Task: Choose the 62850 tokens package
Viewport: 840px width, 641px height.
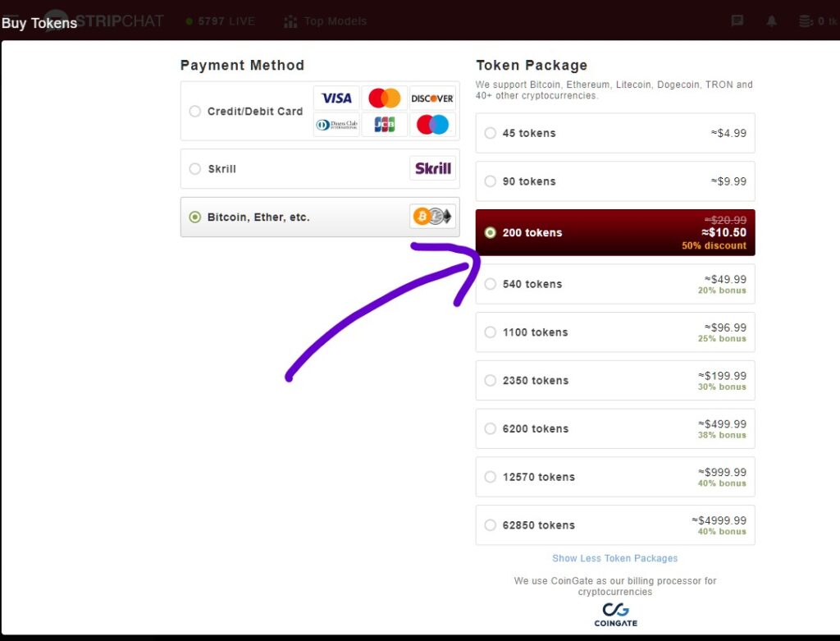Action: coord(615,525)
